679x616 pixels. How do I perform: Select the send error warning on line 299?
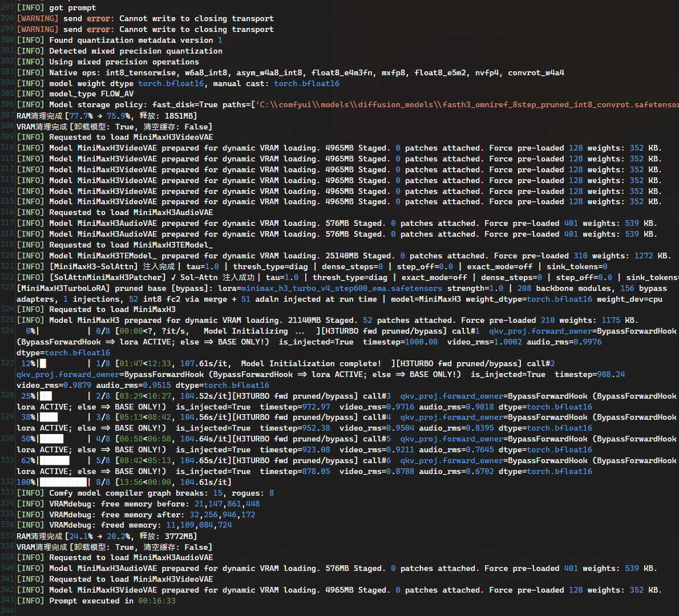pos(145,30)
